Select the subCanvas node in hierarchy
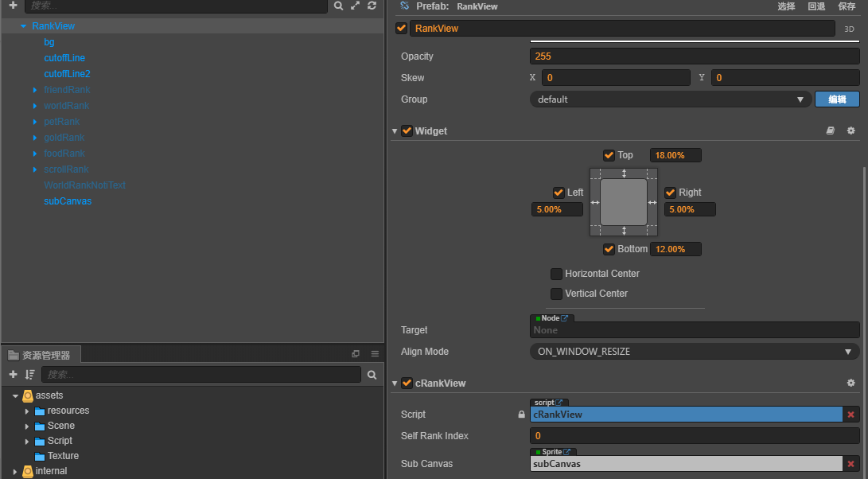The width and height of the screenshot is (868, 479). coord(68,201)
